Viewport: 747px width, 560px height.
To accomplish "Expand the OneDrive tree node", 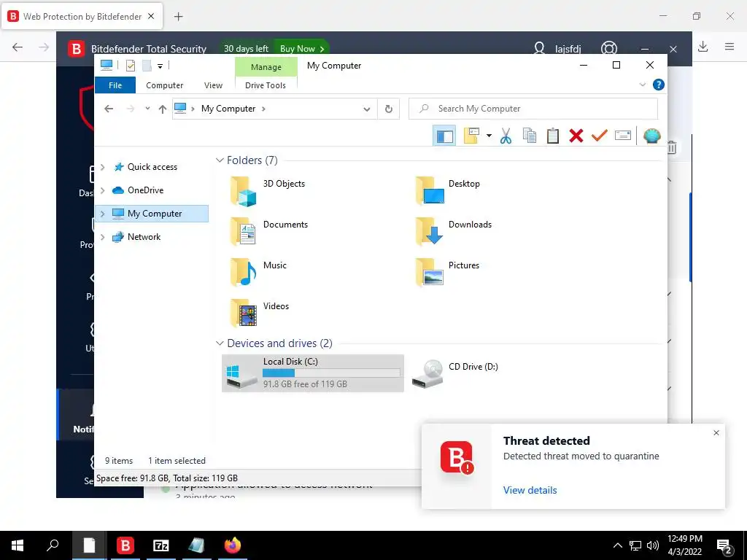I will click(102, 190).
